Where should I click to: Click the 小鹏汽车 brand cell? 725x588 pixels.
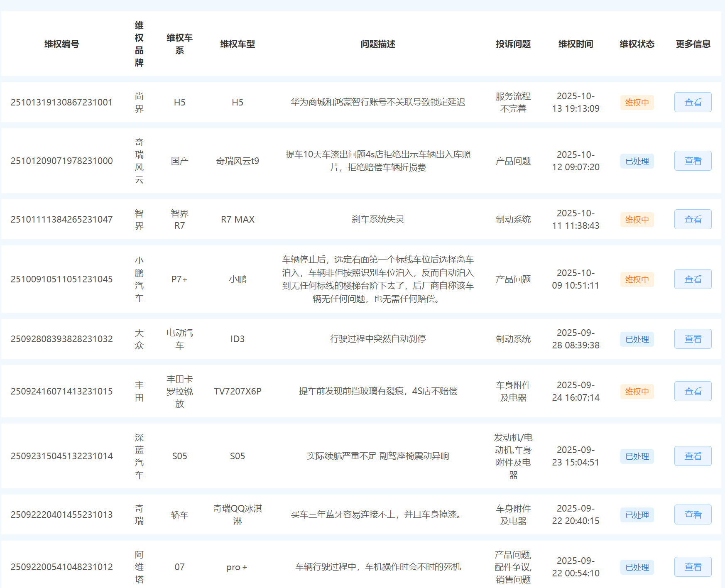[x=139, y=279]
